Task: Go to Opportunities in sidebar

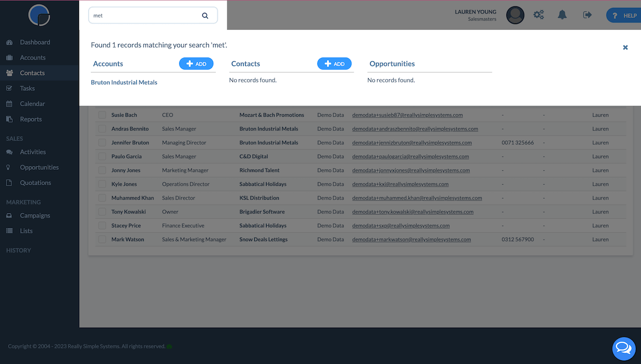Action: pos(39,167)
